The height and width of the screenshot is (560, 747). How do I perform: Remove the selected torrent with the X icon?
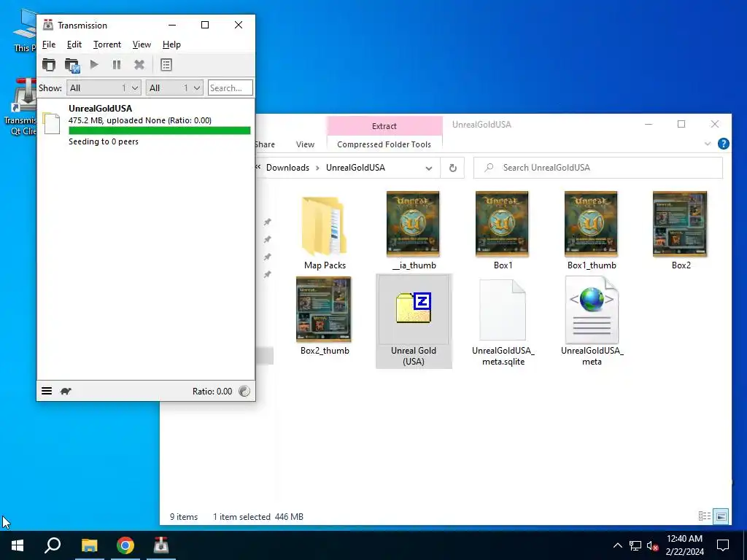pyautogui.click(x=139, y=65)
